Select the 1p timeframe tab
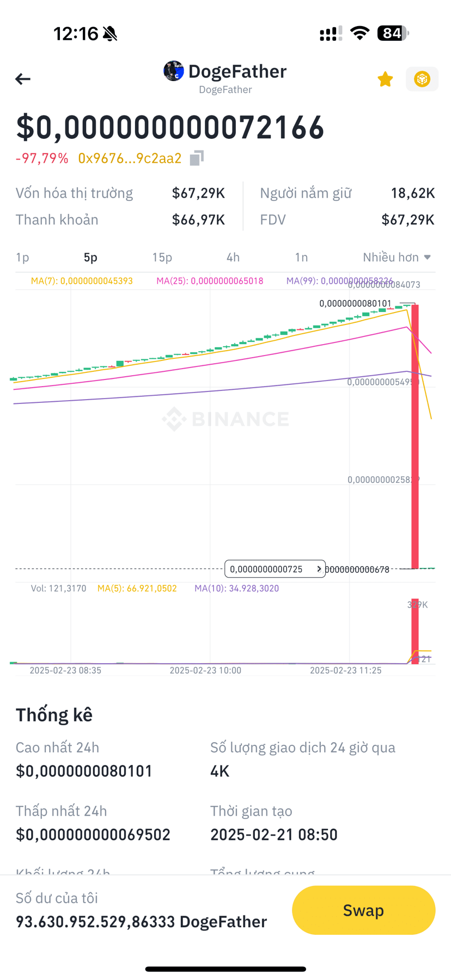 tap(22, 257)
